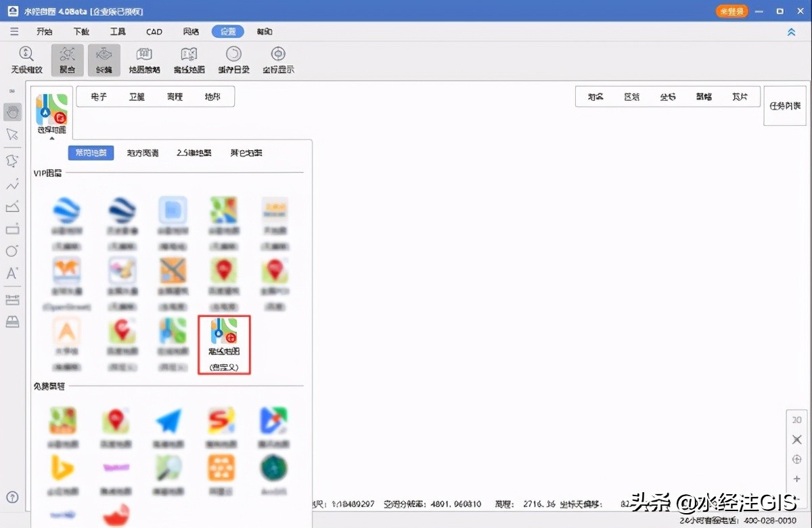Select the circle drawing tool
Viewport: 812px width, 528px height.
12,250
